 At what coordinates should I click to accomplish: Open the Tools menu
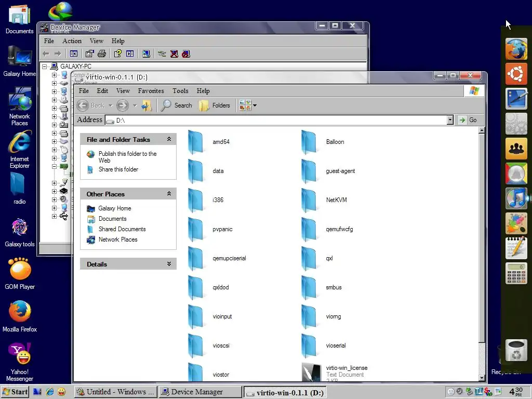[x=180, y=91]
